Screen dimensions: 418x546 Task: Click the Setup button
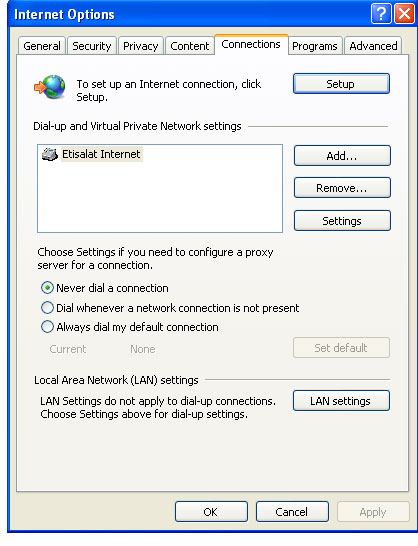click(x=341, y=84)
